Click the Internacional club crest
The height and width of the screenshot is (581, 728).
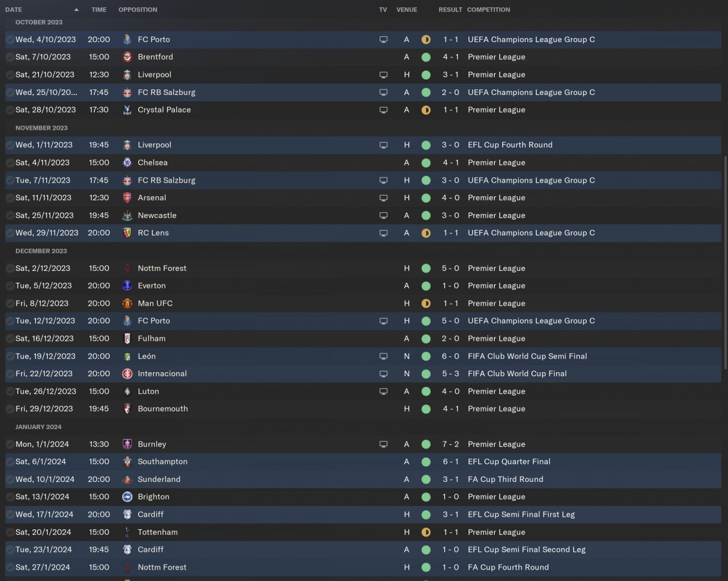tap(127, 374)
